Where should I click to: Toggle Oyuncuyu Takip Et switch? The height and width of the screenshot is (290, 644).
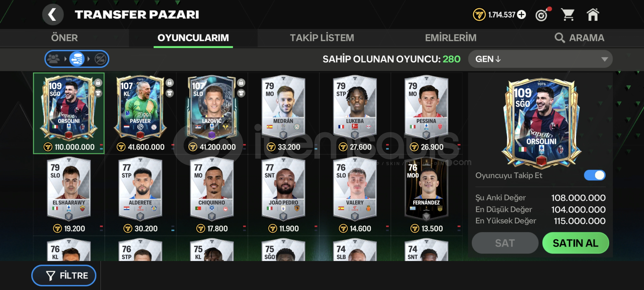pyautogui.click(x=595, y=175)
